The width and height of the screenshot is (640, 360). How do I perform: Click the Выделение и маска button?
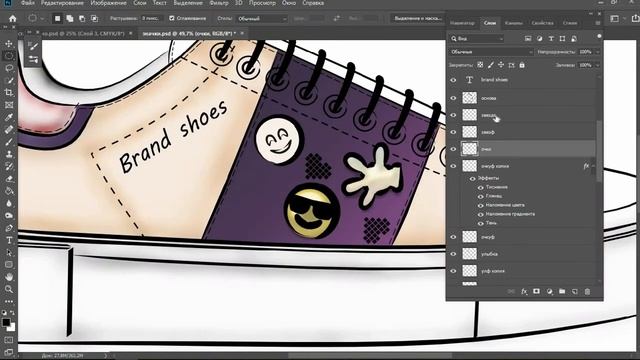417,18
